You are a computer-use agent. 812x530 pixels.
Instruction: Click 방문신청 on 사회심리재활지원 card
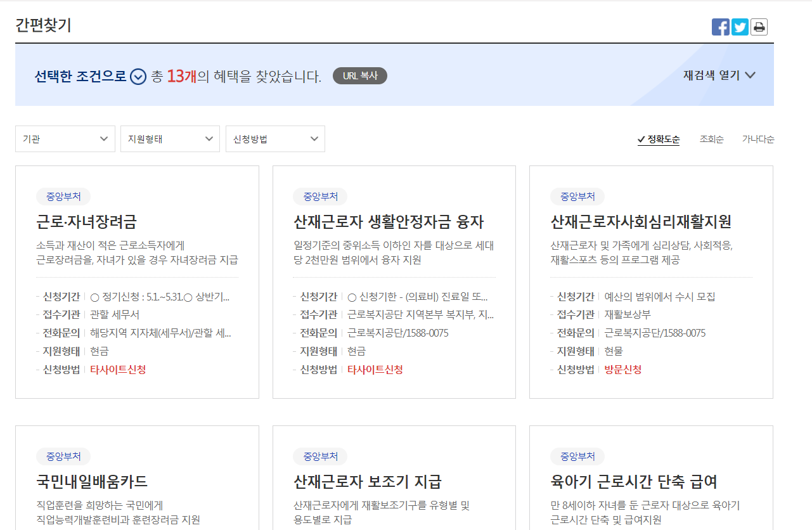(623, 370)
